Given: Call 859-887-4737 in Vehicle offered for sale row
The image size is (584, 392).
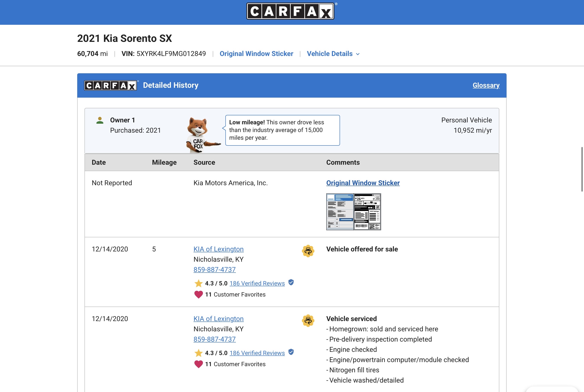Looking at the screenshot, I should coord(214,270).
